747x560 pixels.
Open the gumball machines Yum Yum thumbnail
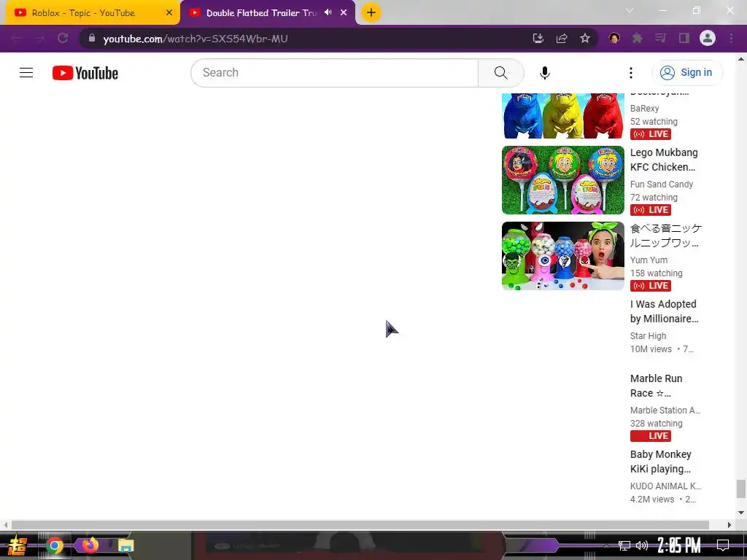pyautogui.click(x=562, y=256)
